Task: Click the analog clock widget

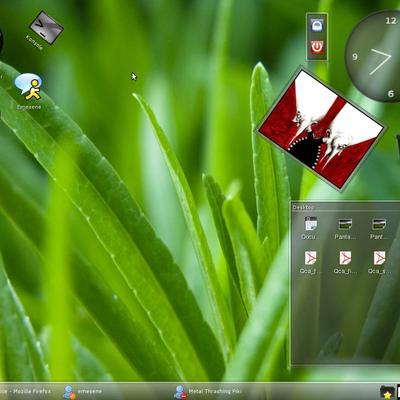Action: coord(373,56)
